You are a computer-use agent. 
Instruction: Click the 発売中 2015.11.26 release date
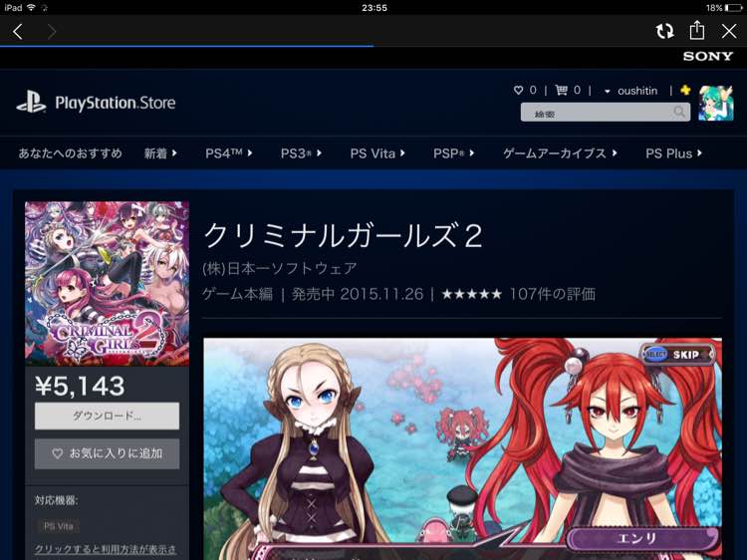(358, 294)
